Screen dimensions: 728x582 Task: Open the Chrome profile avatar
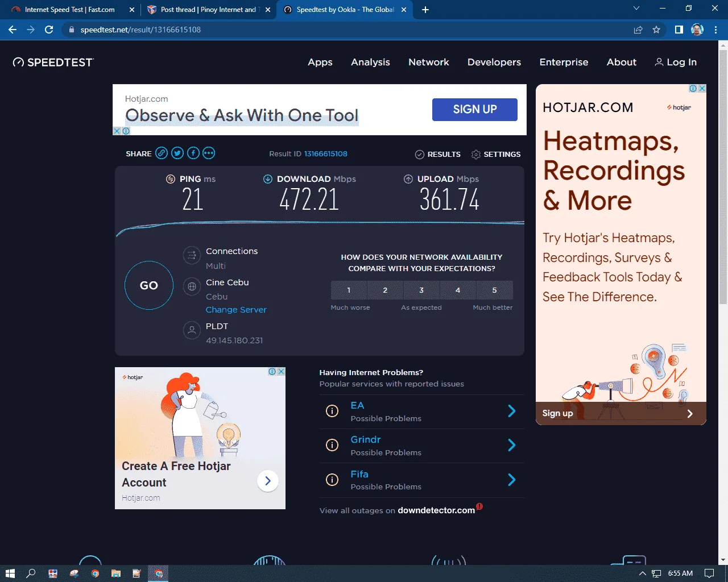(697, 30)
